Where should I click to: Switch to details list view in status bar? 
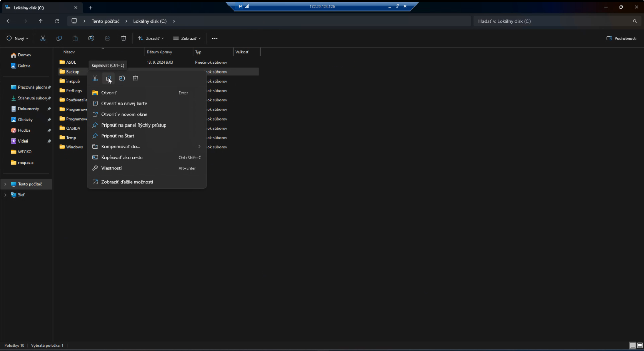[633, 345]
